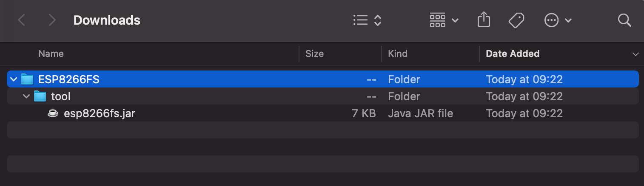
Task: Click the tool folder icon
Action: [x=40, y=96]
